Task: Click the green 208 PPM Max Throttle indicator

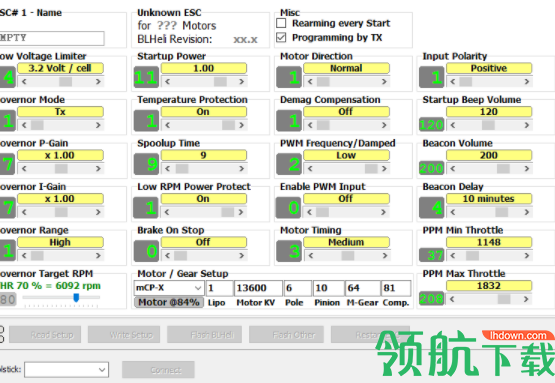Action: [431, 299]
